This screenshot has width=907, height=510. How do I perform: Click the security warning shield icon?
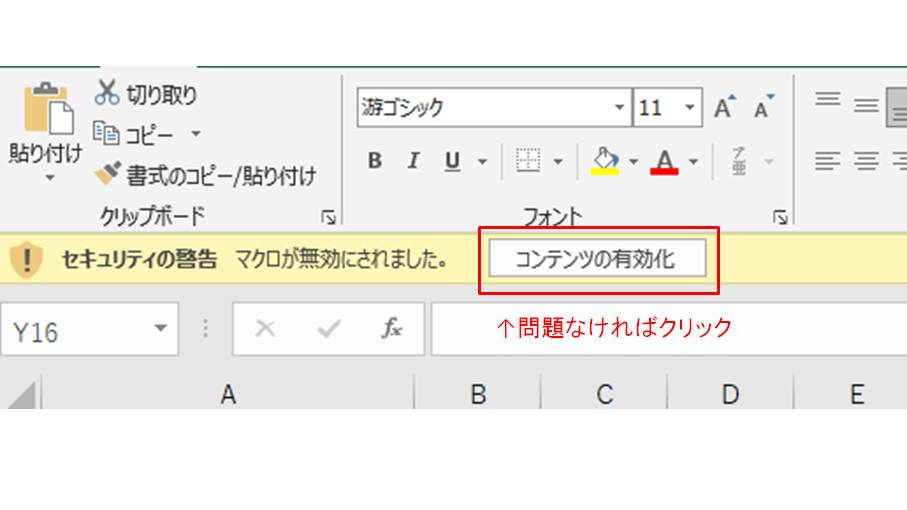pyautogui.click(x=26, y=260)
